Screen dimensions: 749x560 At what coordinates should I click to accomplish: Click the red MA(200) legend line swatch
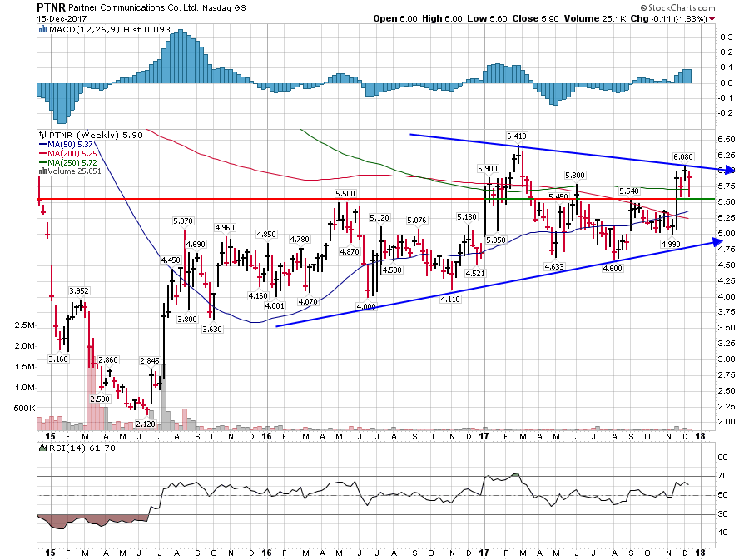(44, 154)
